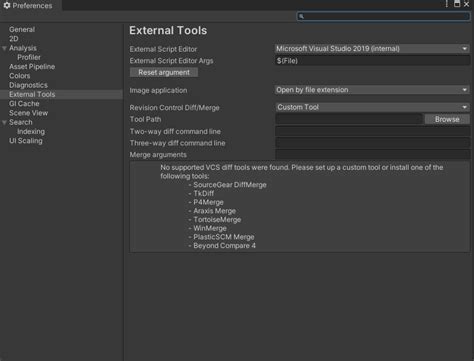Click Two-way diff command line field

click(372, 131)
